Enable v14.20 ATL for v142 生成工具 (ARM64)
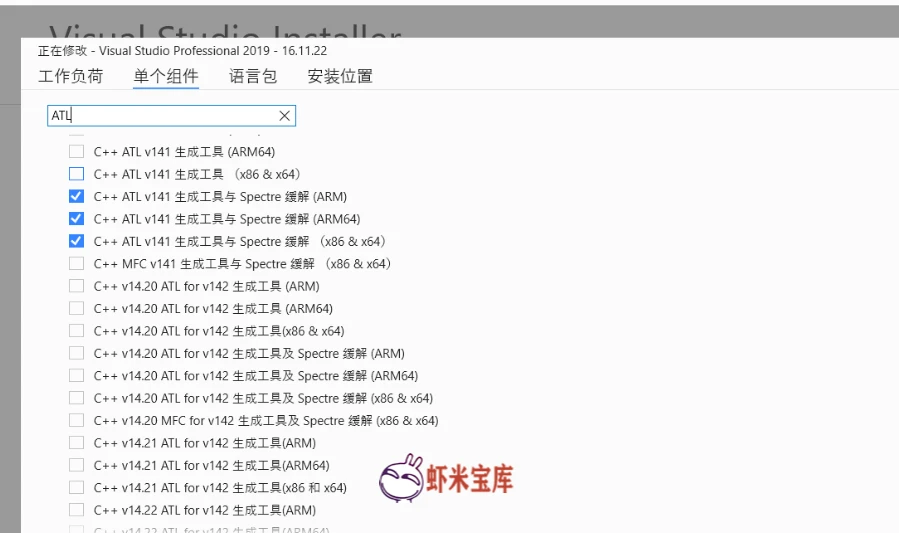899x533 pixels. pyautogui.click(x=76, y=308)
